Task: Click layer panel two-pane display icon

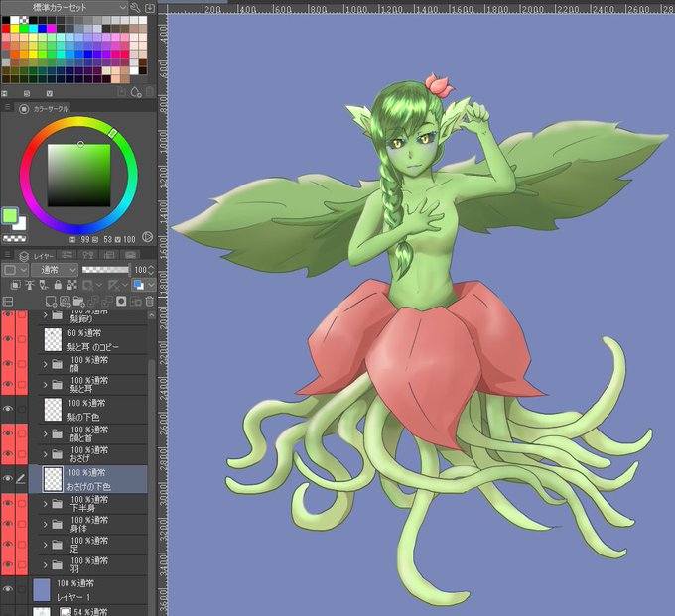Action: point(8,302)
